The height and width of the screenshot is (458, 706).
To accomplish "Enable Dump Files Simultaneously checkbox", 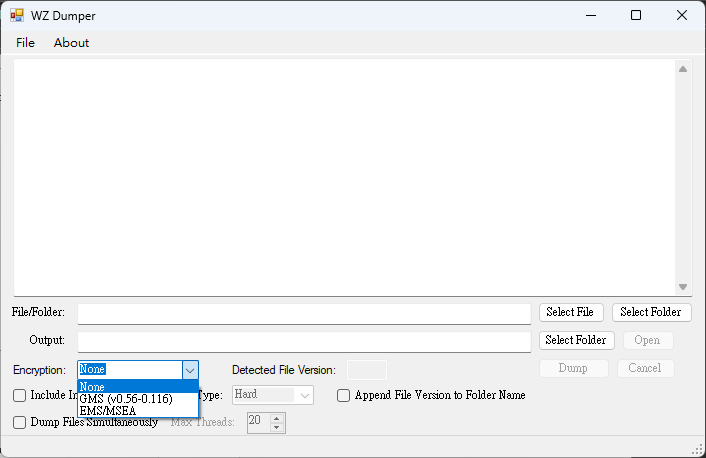I will 19,422.
